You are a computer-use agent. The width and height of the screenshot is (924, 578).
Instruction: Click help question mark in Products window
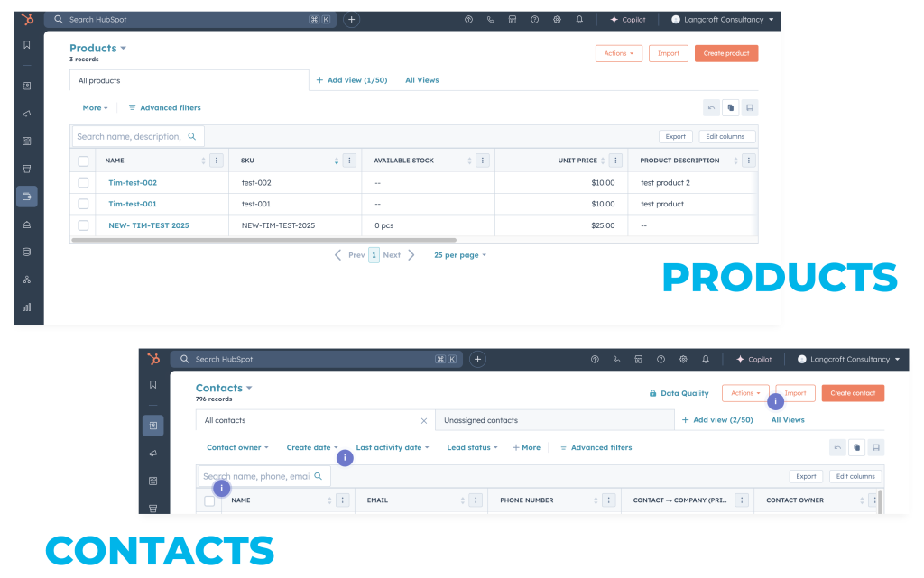[x=534, y=20]
